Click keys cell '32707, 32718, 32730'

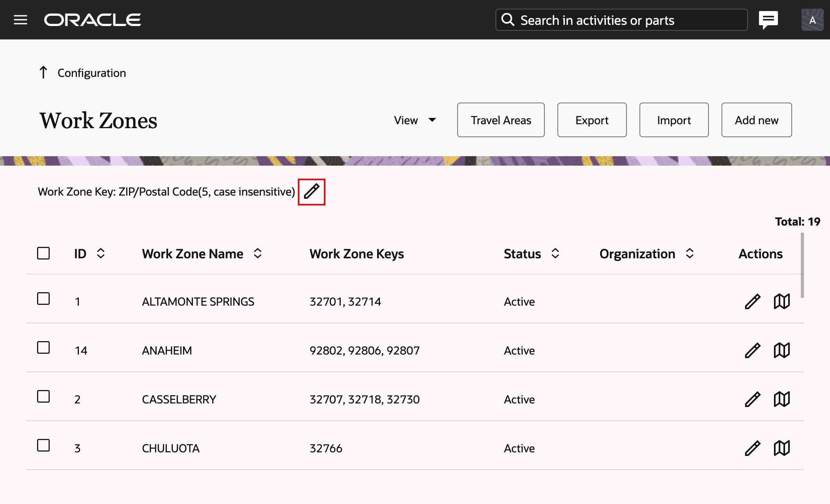click(365, 399)
